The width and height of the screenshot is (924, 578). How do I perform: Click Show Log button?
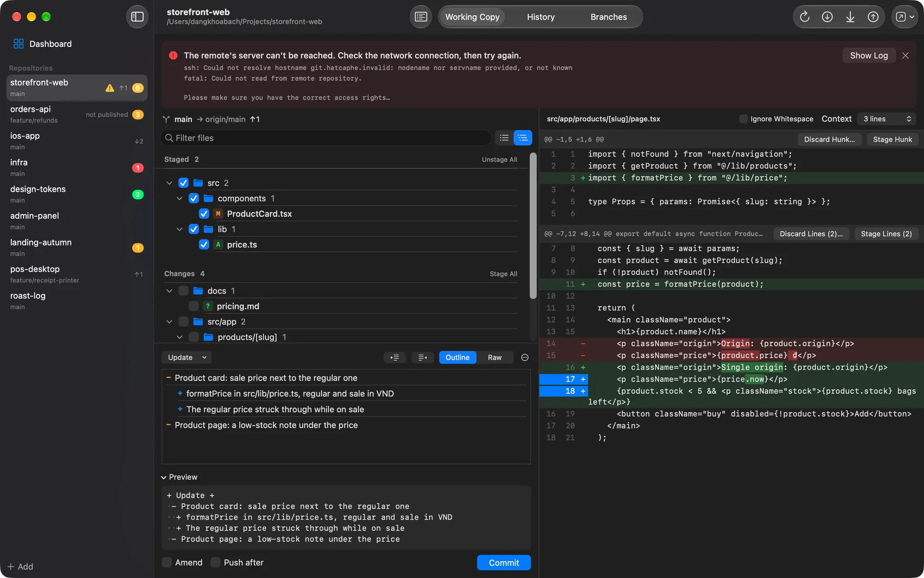coord(869,56)
